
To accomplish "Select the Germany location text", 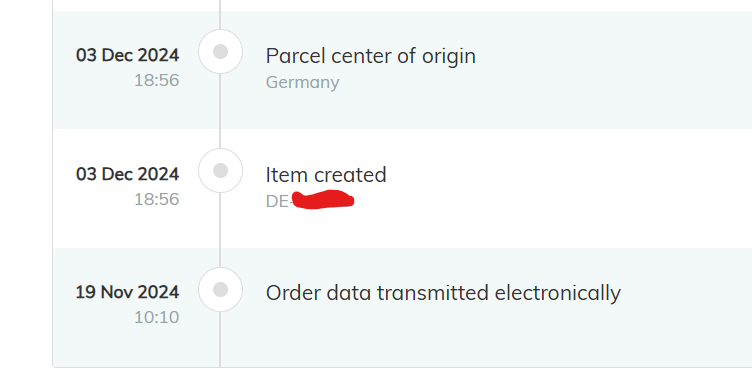I will coord(303,82).
